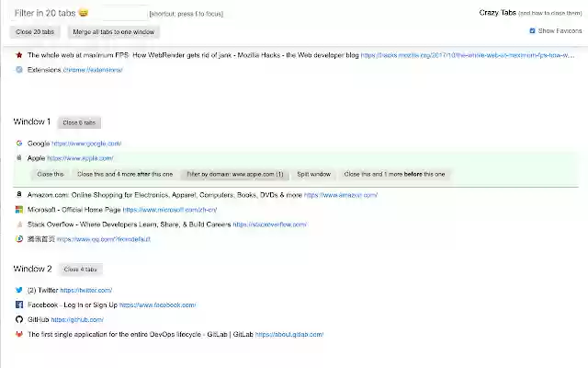Viewport: 588px width, 368px height.
Task: Click the Stack Overflow favicon
Action: (x=18, y=224)
